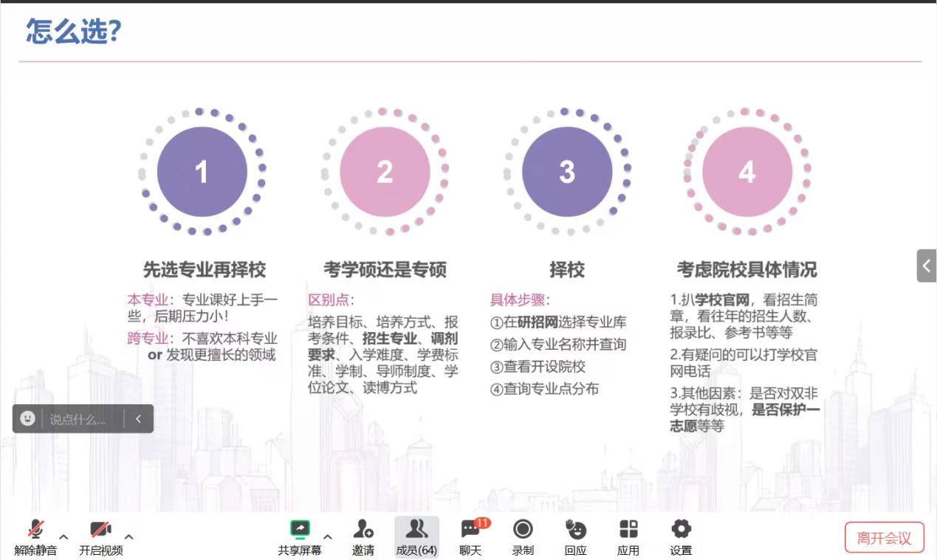Click the 共享屏幕 share screen icon
Screen dimensions: 937x560
click(x=300, y=530)
